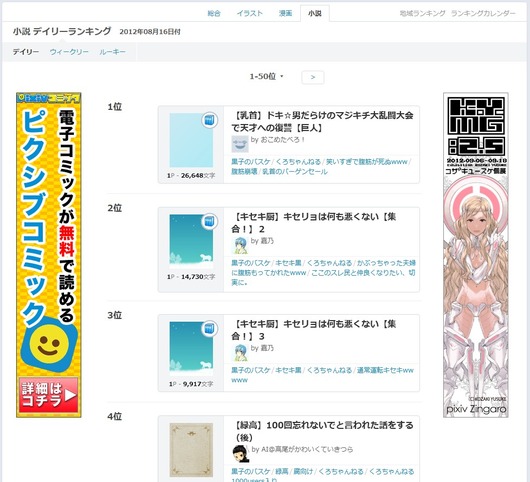
Task: Click くろちゃんねる tag in 3位 entry
Action: pyautogui.click(x=329, y=370)
